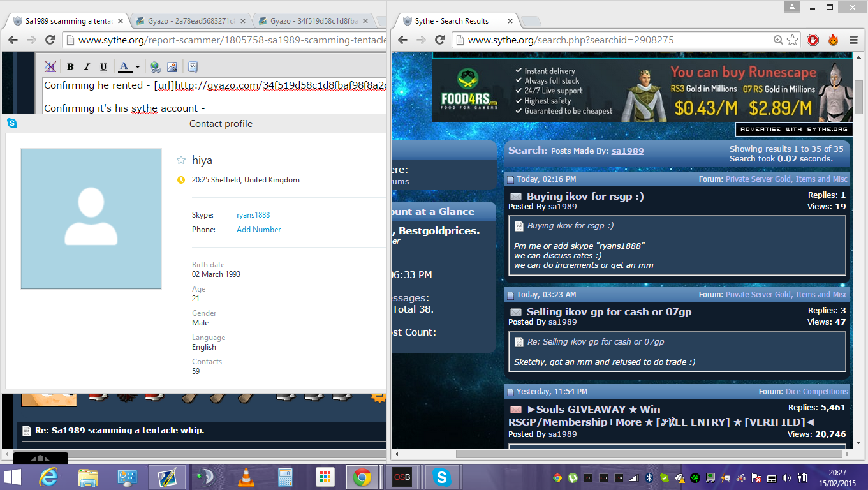The height and width of the screenshot is (490, 868).
Task: Open a new tab in right Chrome window
Action: [x=531, y=21]
